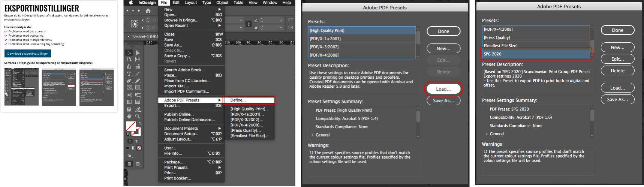Click the Default Fill and Stroke icon
644x187 pixels.
click(x=128, y=134)
